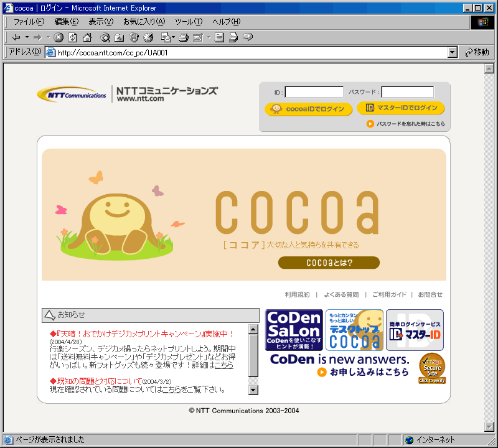The height and width of the screenshot is (448, 498).
Task: Click the CoDen SaLon banner
Action: (294, 330)
